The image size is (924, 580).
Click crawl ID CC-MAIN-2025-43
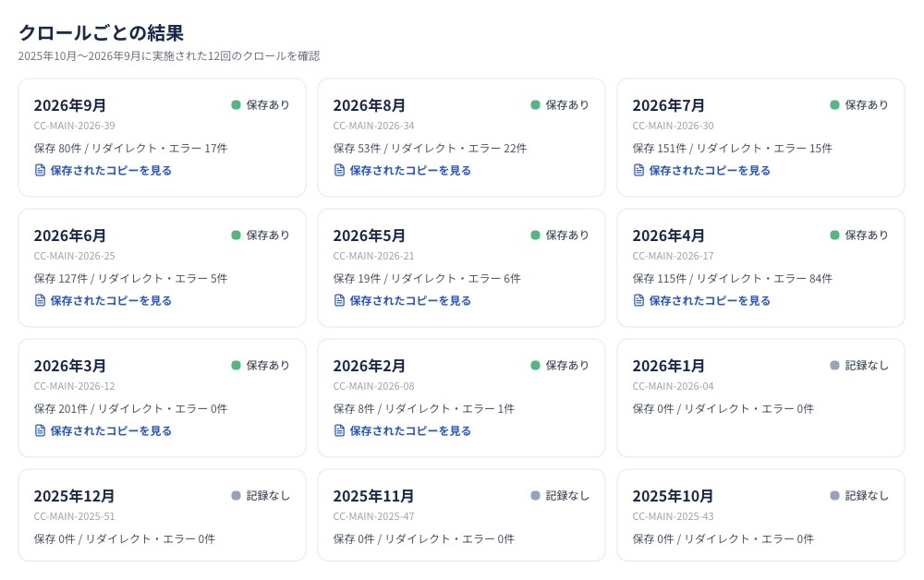pos(673,516)
